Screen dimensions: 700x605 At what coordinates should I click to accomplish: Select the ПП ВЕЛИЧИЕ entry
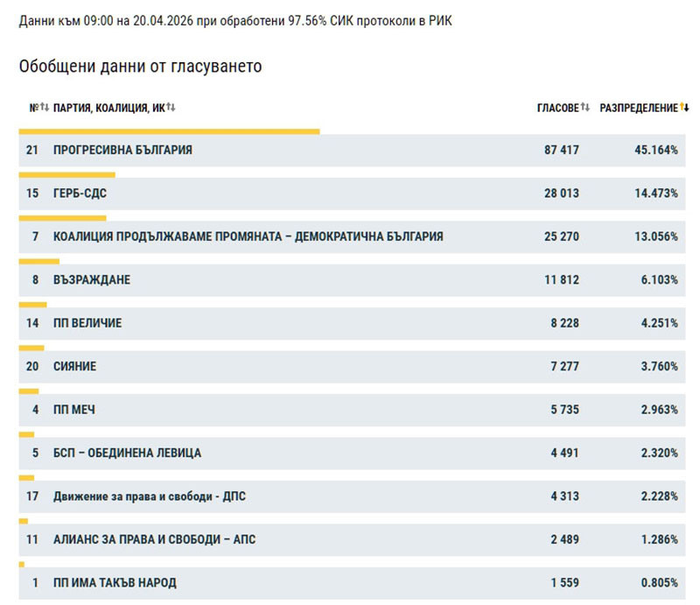(x=87, y=323)
